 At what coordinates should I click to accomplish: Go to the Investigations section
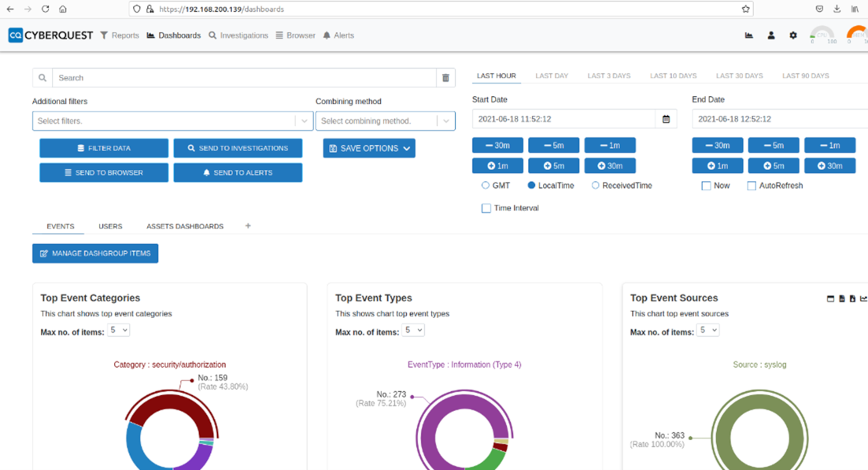(x=238, y=35)
